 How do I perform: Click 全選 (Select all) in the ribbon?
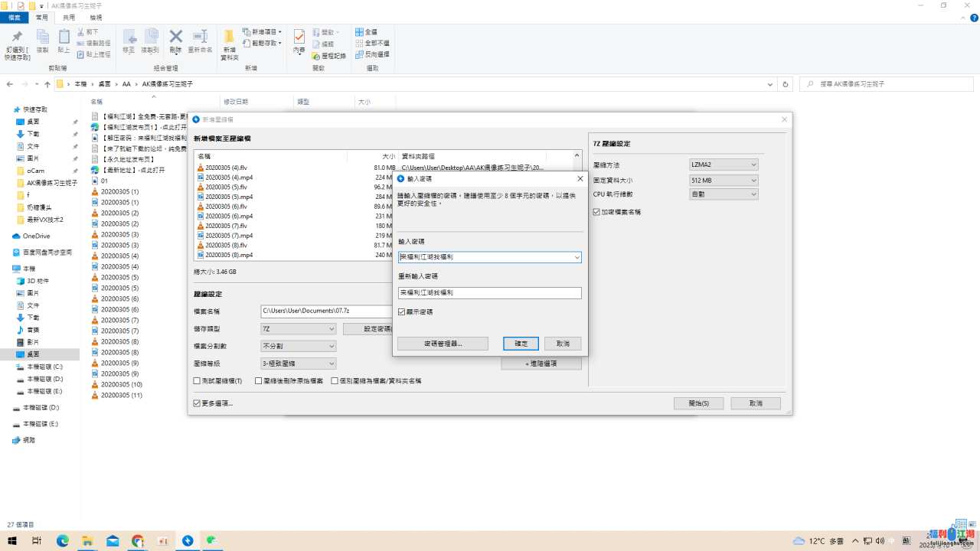point(366,32)
